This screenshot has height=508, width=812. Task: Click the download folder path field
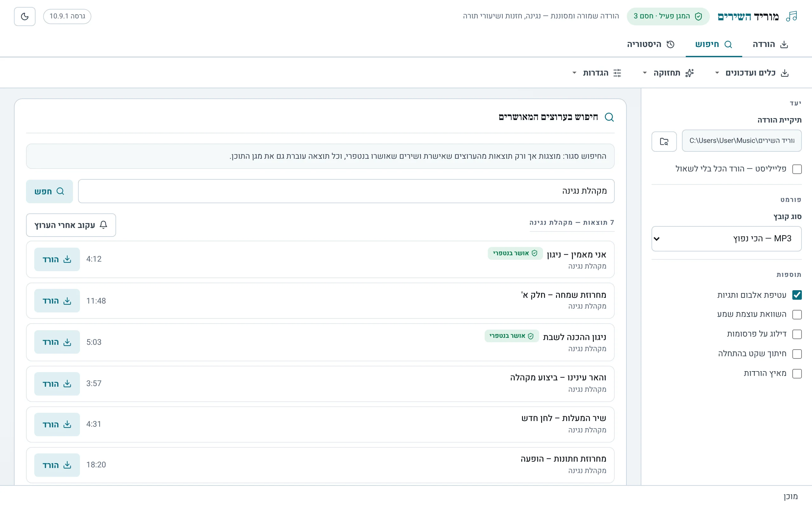pos(742,141)
